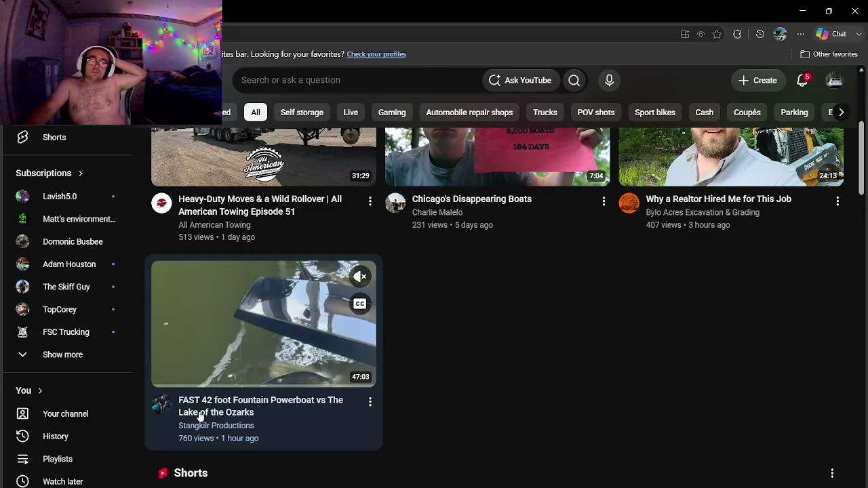Select the Automobile repair shops chip
Viewport: 868px width, 488px height.
(x=469, y=113)
